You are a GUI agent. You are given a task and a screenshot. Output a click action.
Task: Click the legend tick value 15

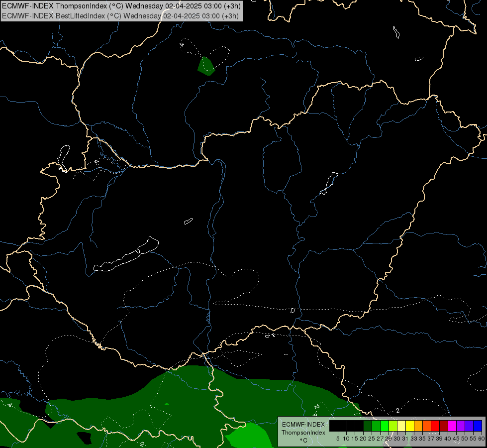click(355, 439)
